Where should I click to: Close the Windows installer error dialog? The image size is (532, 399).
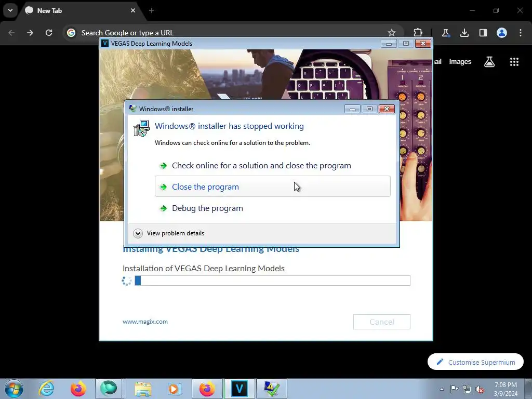387,109
